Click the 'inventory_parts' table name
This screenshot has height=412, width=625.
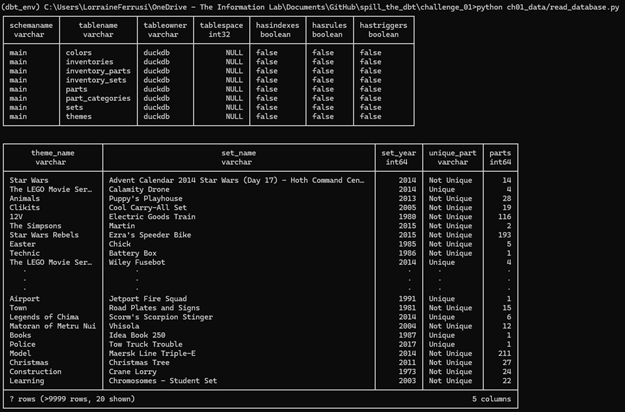(x=98, y=71)
